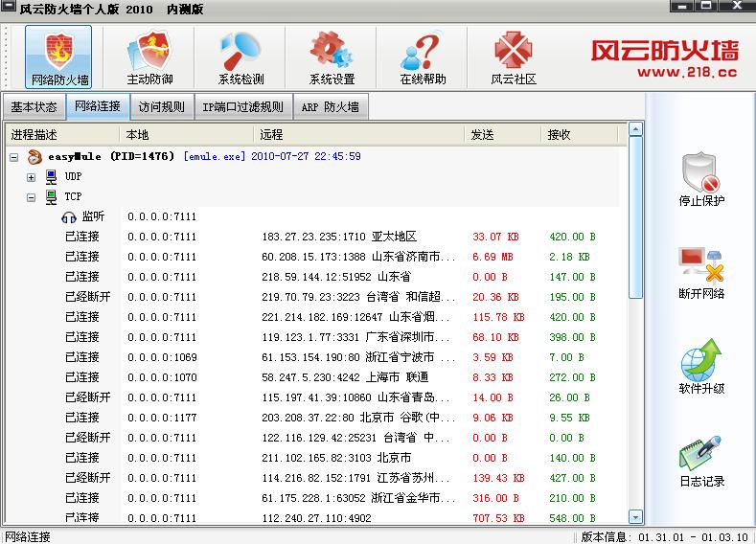Click the UDP network icon
The image size is (756, 544).
coord(51,177)
